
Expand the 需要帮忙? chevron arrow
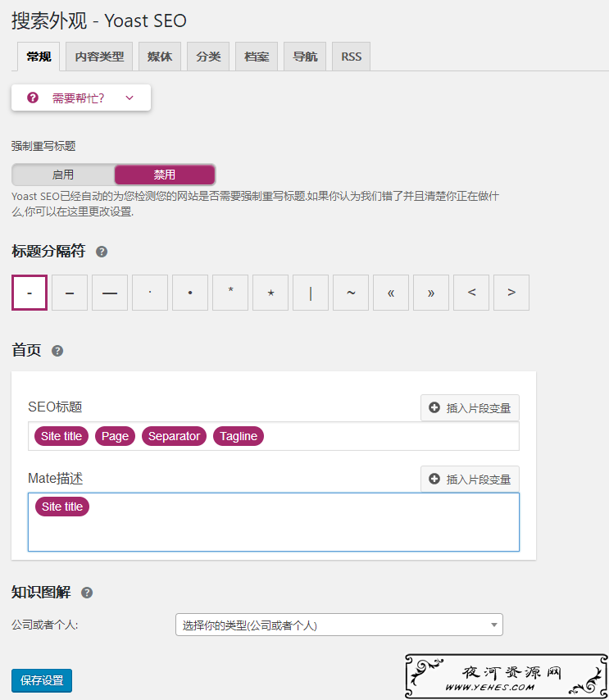[x=130, y=98]
